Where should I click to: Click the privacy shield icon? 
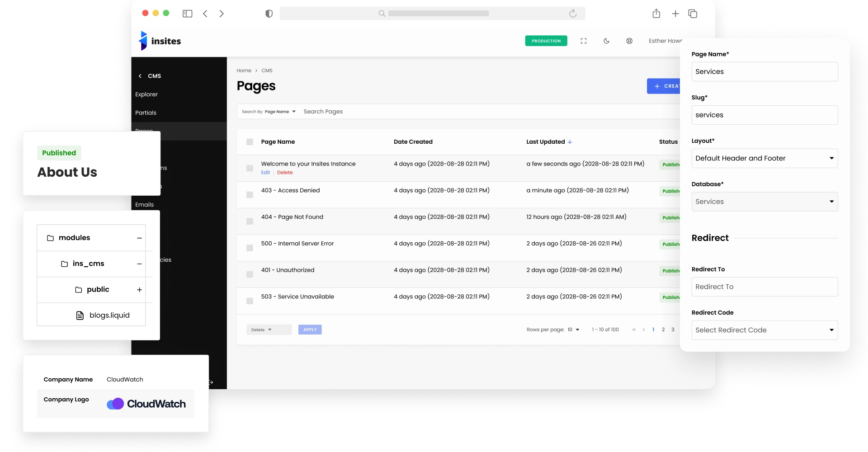[x=269, y=14]
